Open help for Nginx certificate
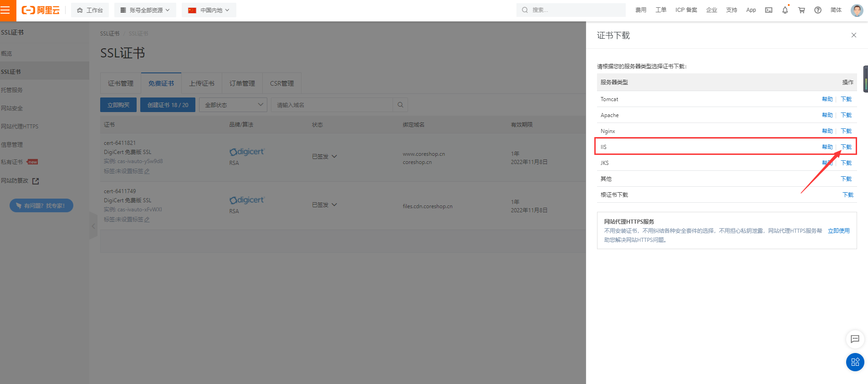The height and width of the screenshot is (384, 868). 827,131
